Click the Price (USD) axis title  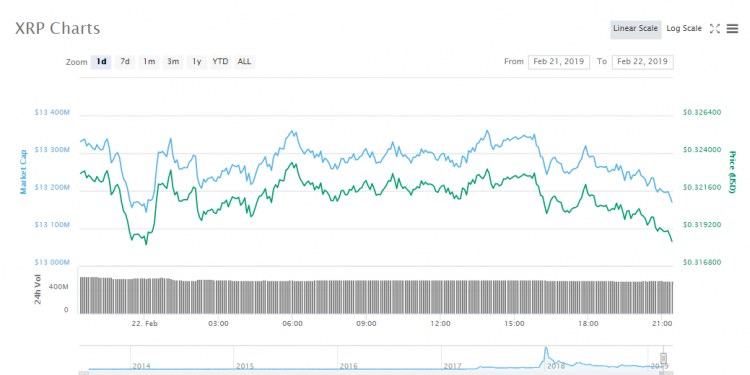click(x=732, y=172)
